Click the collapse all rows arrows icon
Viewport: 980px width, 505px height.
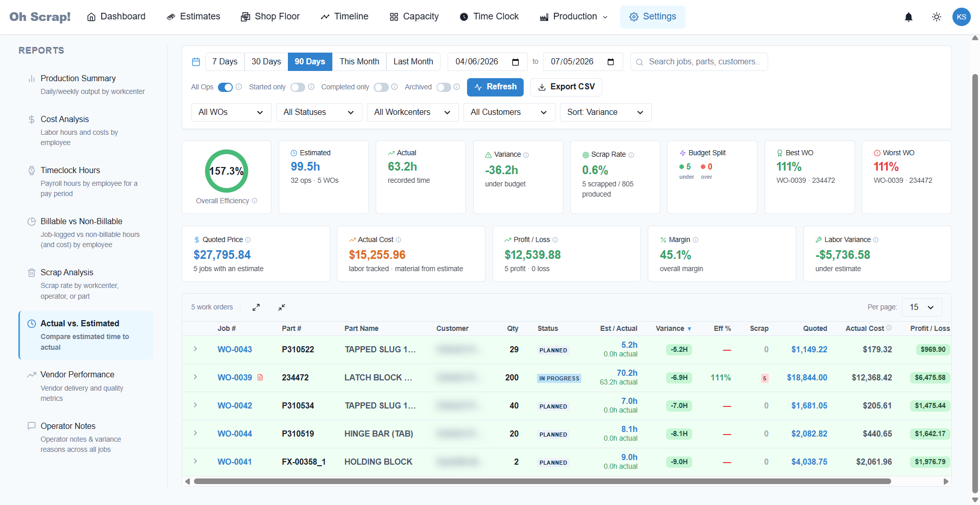[x=282, y=307]
